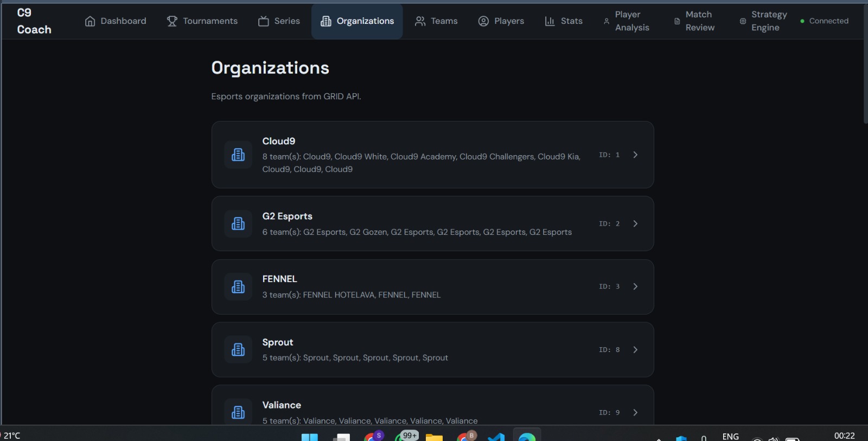Click the Valiance organization building icon
The image size is (868, 441).
pyautogui.click(x=238, y=412)
